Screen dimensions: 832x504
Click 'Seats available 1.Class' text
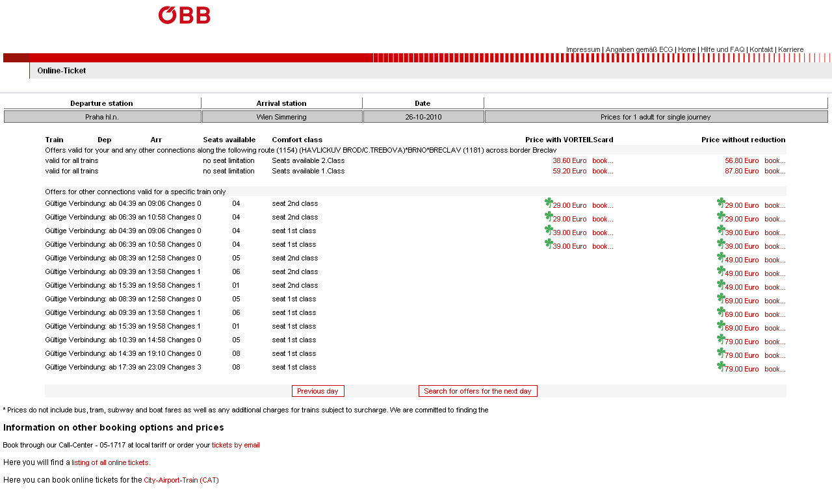(308, 171)
